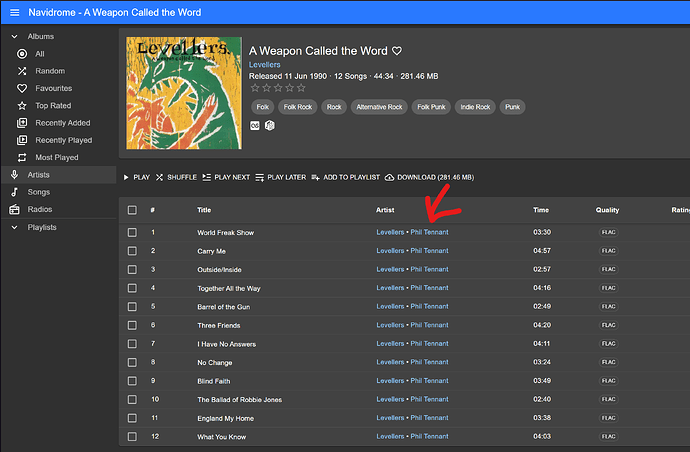The image size is (690, 452).
Task: Filter by the Folk Punk genre chip
Action: point(431,107)
